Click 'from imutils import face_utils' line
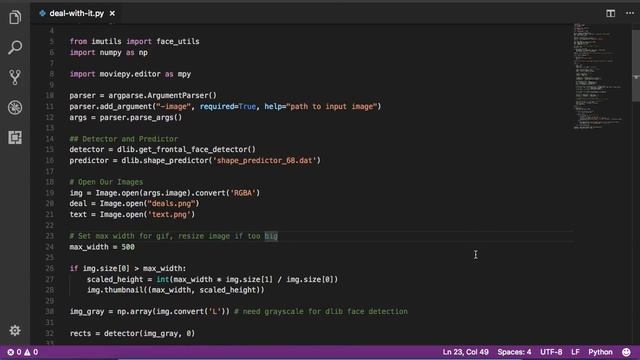This screenshot has height=360, width=640. point(134,42)
